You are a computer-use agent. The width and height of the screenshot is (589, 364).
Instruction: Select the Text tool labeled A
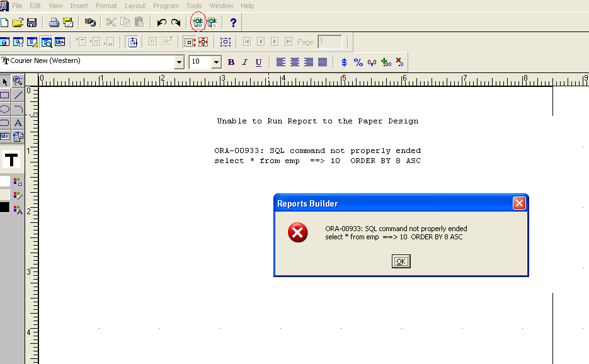(18, 123)
